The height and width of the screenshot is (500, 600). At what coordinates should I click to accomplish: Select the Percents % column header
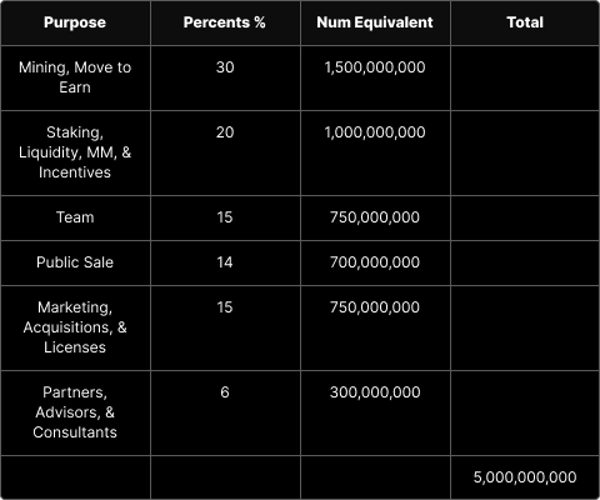(x=225, y=22)
